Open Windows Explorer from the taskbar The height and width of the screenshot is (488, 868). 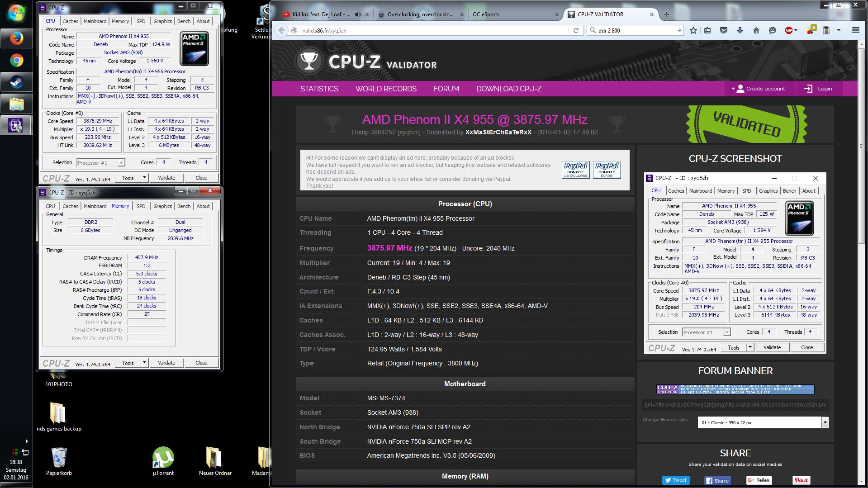pos(16,104)
